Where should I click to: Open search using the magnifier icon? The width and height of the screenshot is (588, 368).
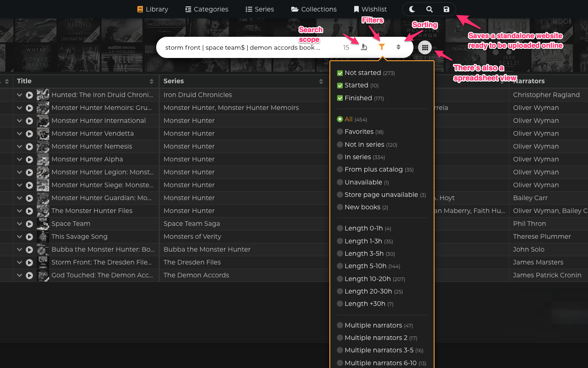pyautogui.click(x=429, y=9)
